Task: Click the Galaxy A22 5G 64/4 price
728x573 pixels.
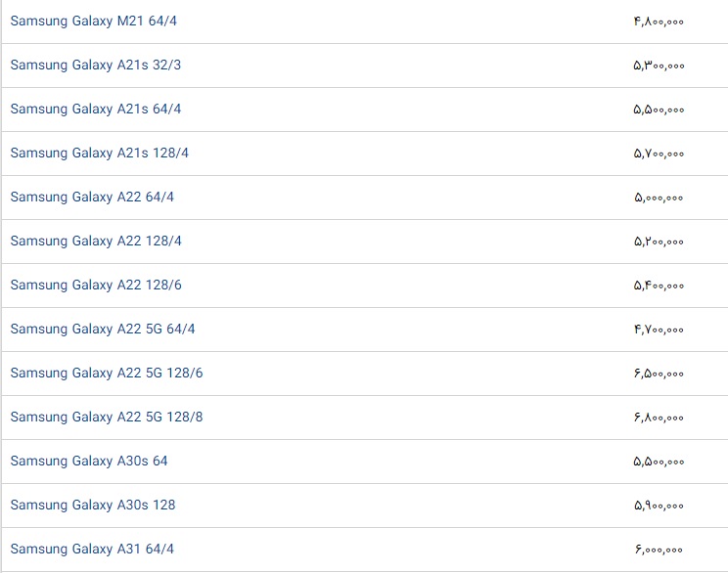Action: click(x=659, y=330)
